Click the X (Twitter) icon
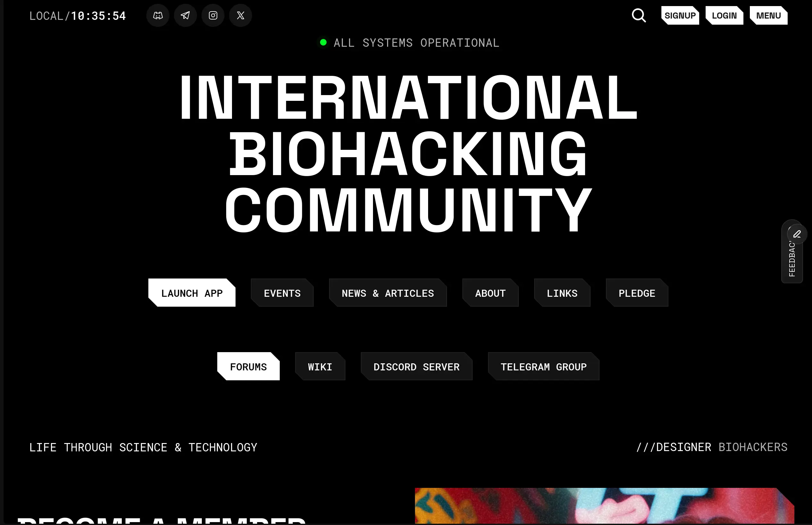Screen dimensions: 812x525 coord(240,15)
